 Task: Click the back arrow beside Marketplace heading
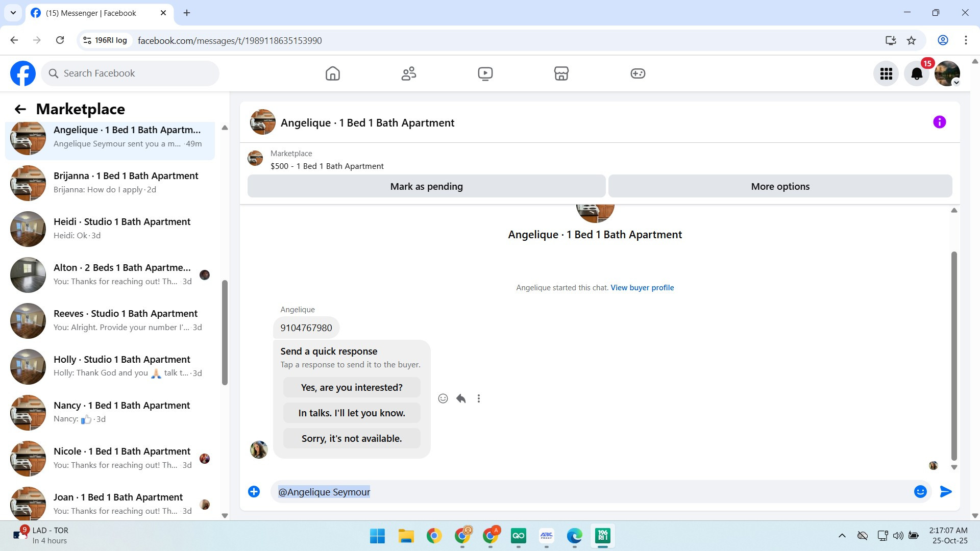click(x=20, y=109)
